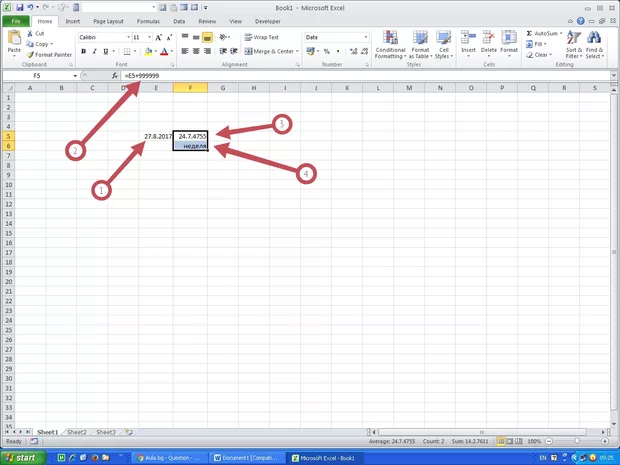Screen dimensions: 620x465
Task: Click the zoom slider handle
Action: coord(577,441)
